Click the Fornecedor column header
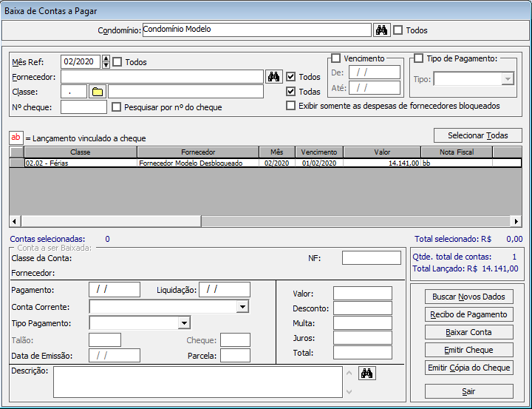Image resolution: width=532 pixels, height=409 pixels. click(197, 152)
